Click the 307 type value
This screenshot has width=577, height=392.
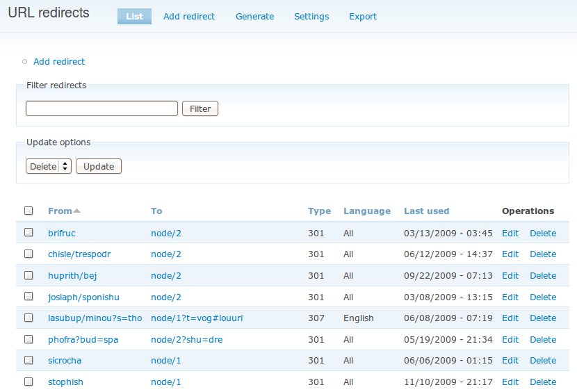coord(316,318)
